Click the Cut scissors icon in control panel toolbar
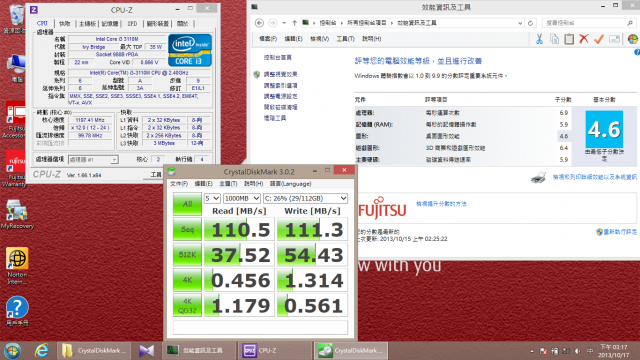This screenshot has width=640, height=360. (x=539, y=39)
